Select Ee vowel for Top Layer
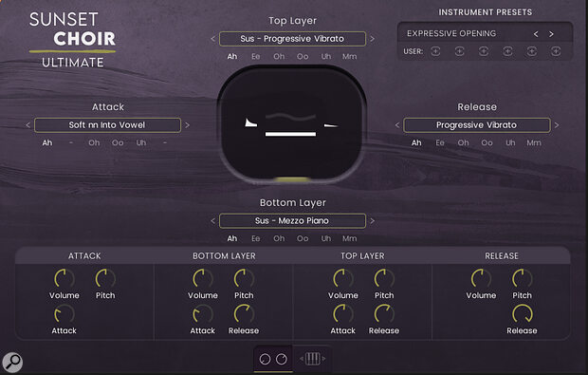This screenshot has width=588, height=375. [256, 57]
